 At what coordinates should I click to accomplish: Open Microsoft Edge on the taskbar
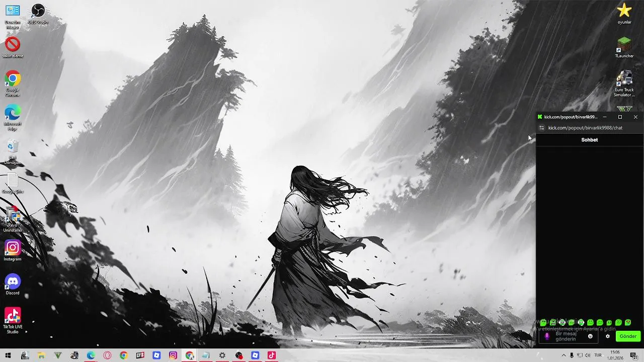click(x=91, y=355)
